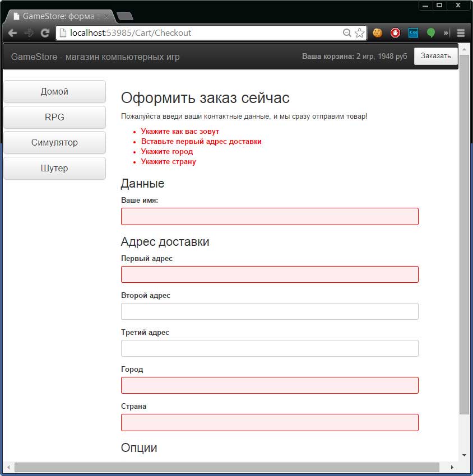Focus the Ваше имя input field

(270, 217)
